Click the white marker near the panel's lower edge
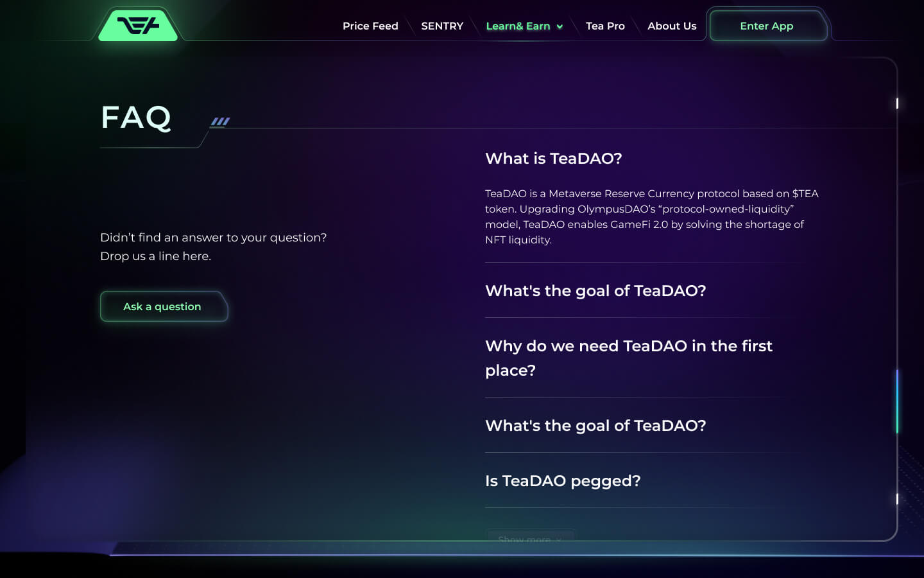The image size is (924, 578). (x=896, y=499)
